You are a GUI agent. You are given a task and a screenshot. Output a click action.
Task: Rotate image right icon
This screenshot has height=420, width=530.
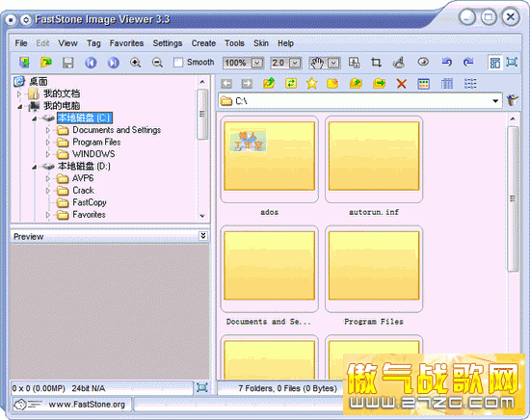coord(468,62)
